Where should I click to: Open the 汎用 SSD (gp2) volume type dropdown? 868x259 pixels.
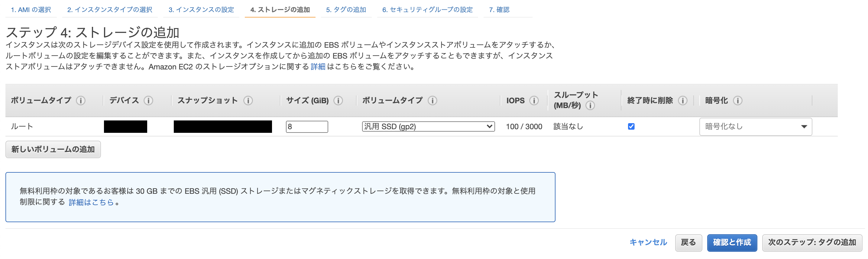click(x=428, y=126)
